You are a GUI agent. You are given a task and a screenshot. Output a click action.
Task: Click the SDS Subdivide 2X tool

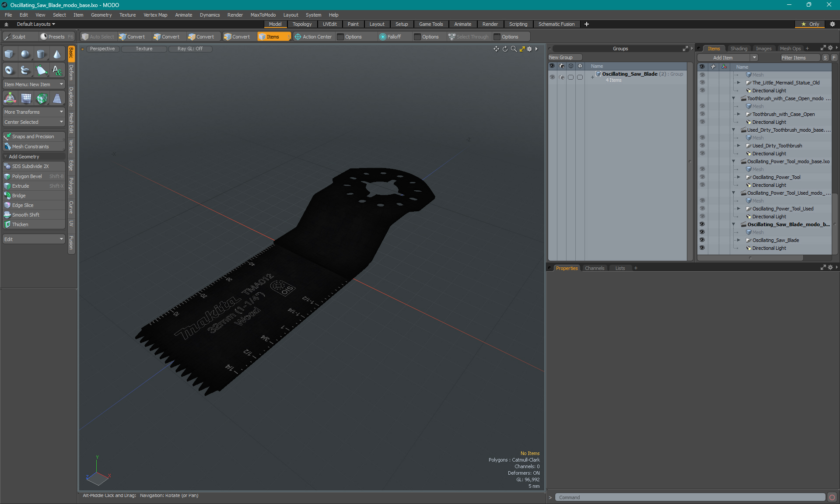pyautogui.click(x=34, y=166)
